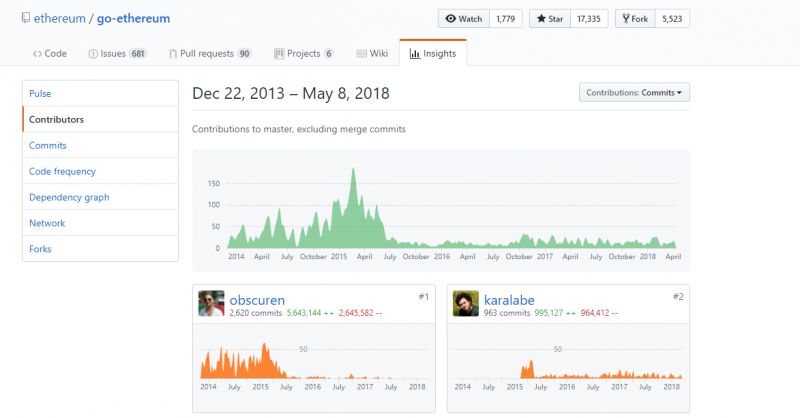800x418 pixels.
Task: Open obscuren's avatar image
Action: (x=211, y=303)
